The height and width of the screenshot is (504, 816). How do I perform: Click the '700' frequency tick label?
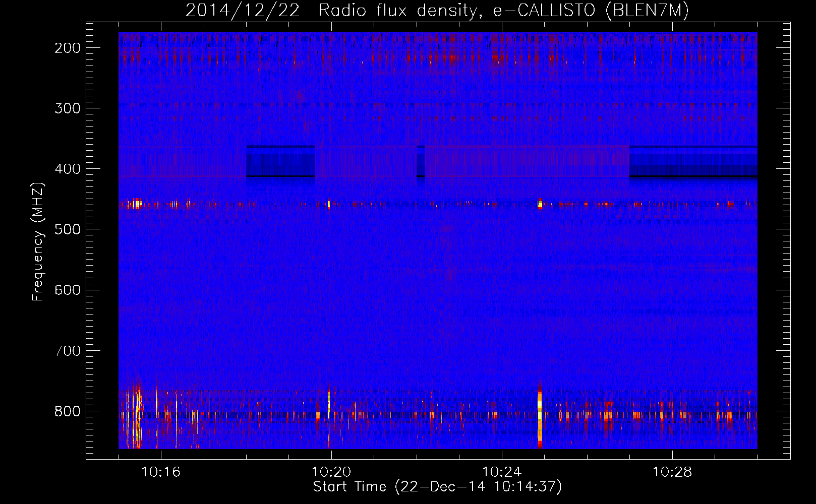(x=67, y=350)
